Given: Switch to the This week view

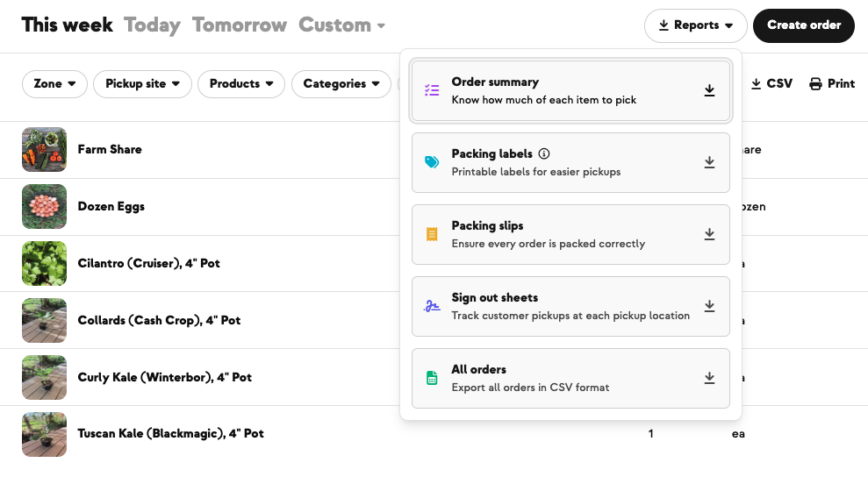Looking at the screenshot, I should 67,25.
